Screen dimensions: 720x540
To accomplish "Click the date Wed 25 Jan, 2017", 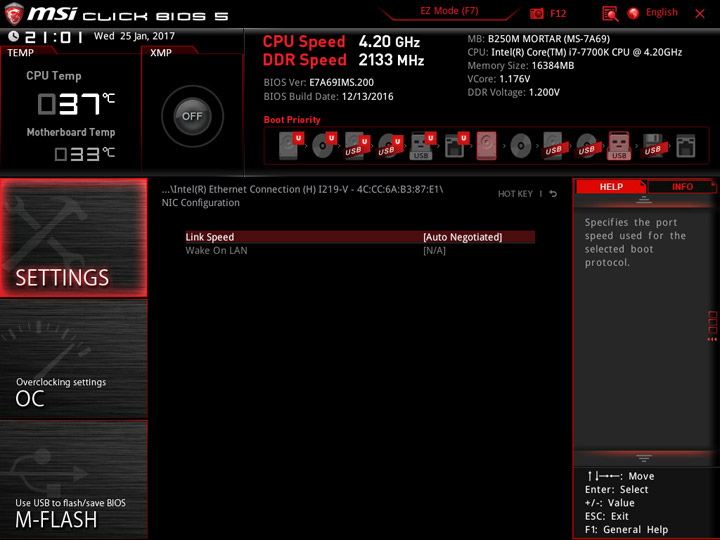I will click(x=134, y=36).
